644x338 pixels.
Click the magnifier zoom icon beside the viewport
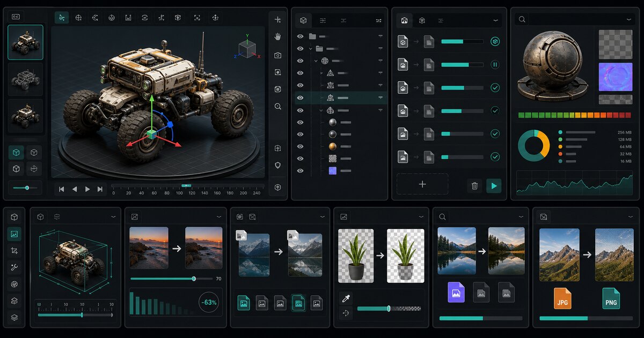click(x=277, y=106)
